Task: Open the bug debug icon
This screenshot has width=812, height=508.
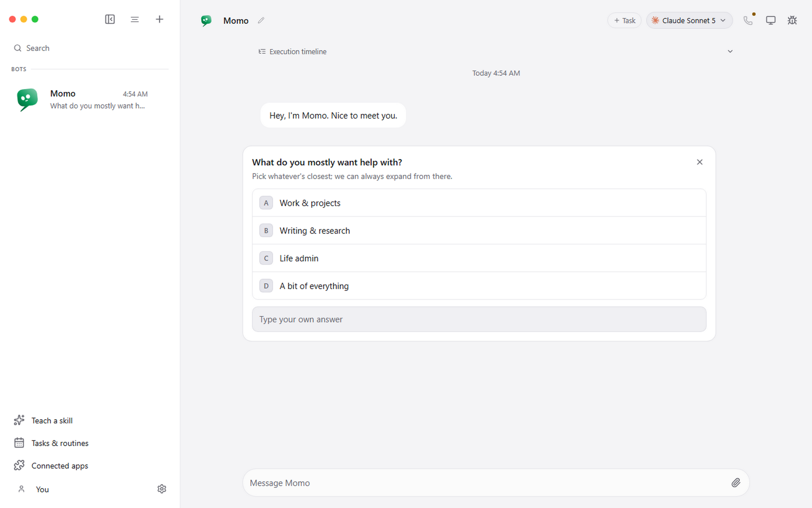Action: click(x=792, y=21)
